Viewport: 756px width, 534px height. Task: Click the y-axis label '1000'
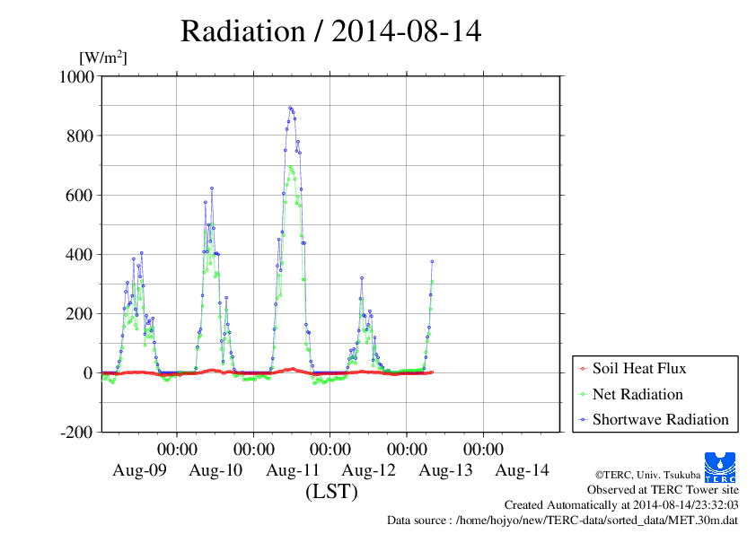click(x=76, y=76)
